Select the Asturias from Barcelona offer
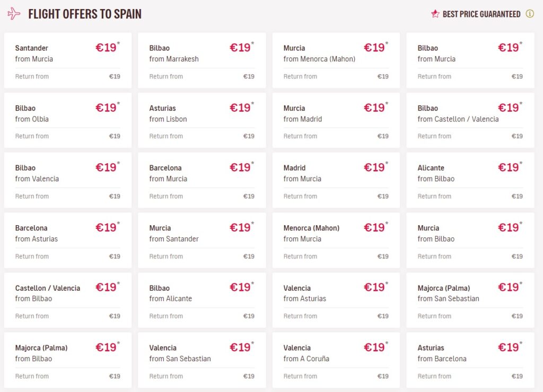Screen dimensions: 543x392 coord(470,359)
